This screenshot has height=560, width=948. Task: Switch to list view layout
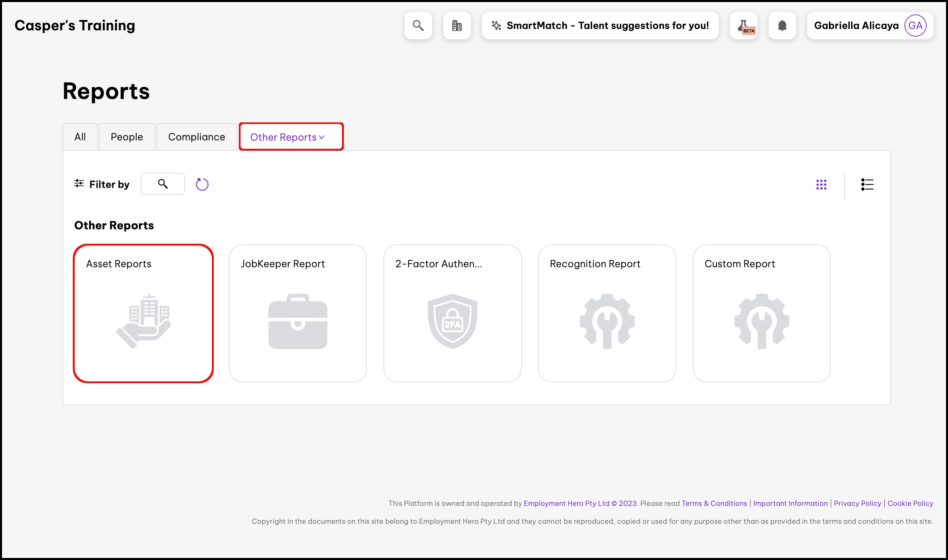[867, 184]
